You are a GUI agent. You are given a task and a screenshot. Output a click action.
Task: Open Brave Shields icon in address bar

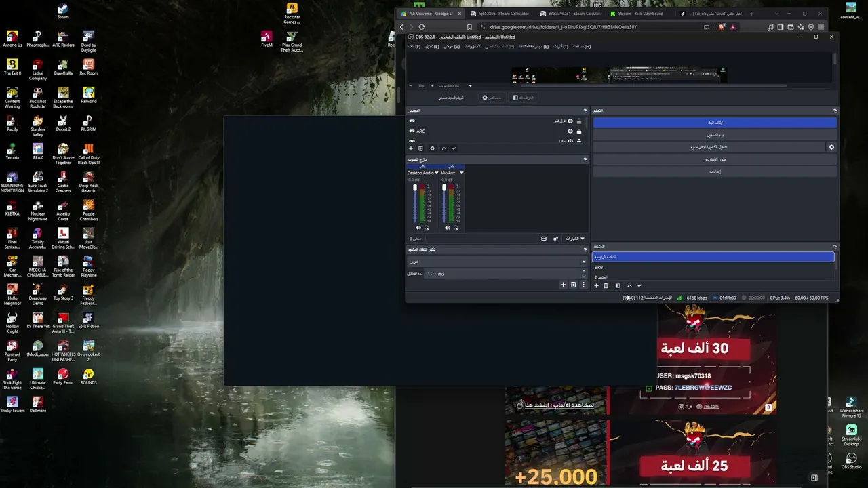coord(722,27)
